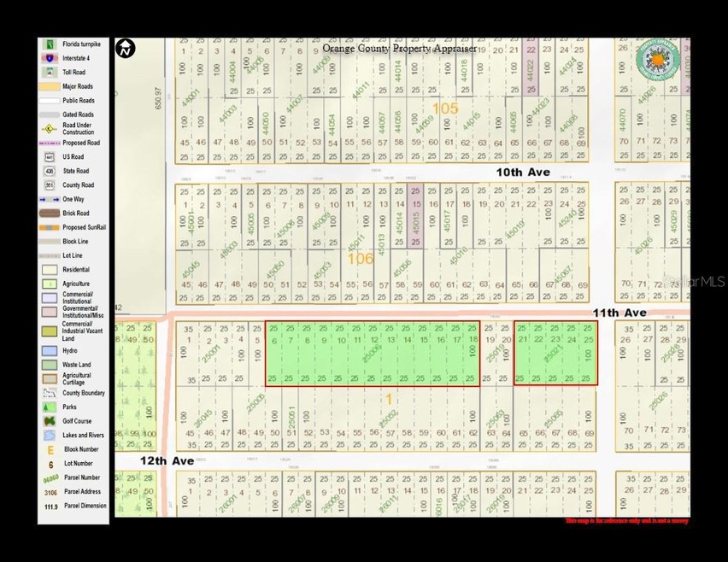
Task: Click the 'Orange County Property Appraiser' map title
Action: click(399, 49)
